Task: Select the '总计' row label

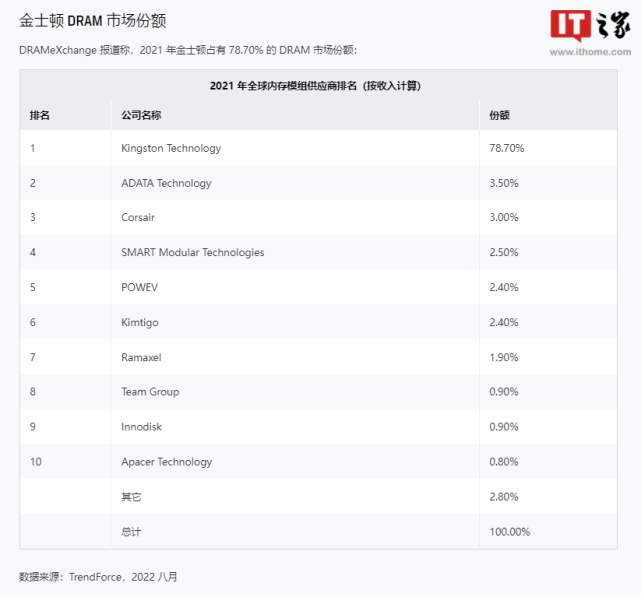Action: pos(131,532)
